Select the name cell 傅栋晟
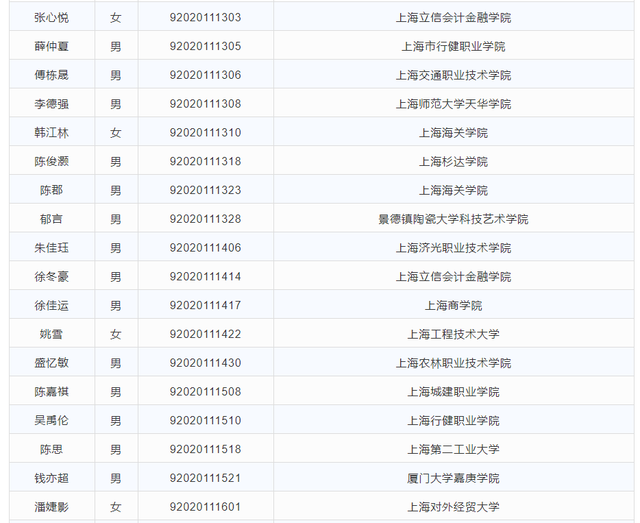640x523 pixels. (51, 75)
